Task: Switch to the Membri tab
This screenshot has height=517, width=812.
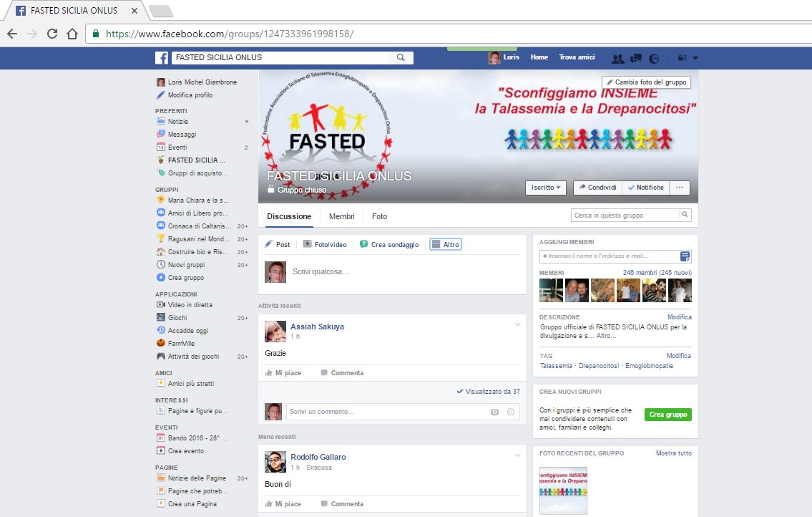Action: click(x=342, y=216)
